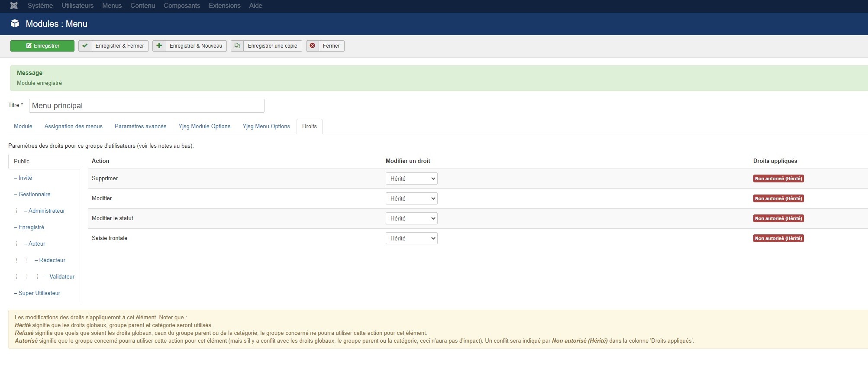Click 'Saisie frontale' action label
Image resolution: width=868 pixels, height=386 pixels.
tap(110, 238)
